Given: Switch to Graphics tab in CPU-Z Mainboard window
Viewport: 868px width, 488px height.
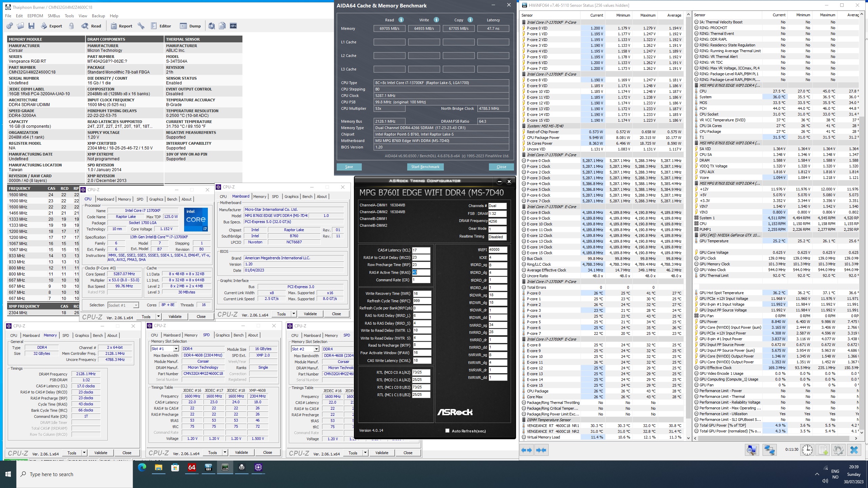Looking at the screenshot, I should pyautogui.click(x=291, y=197).
